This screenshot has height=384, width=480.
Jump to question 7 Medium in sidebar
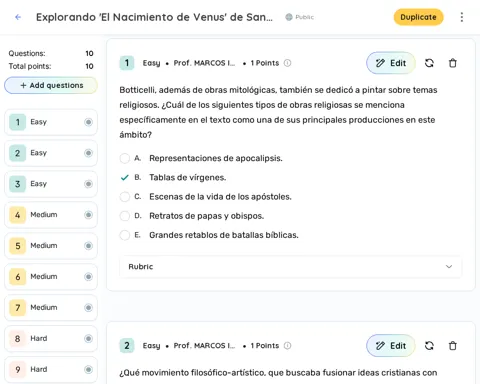(51, 307)
